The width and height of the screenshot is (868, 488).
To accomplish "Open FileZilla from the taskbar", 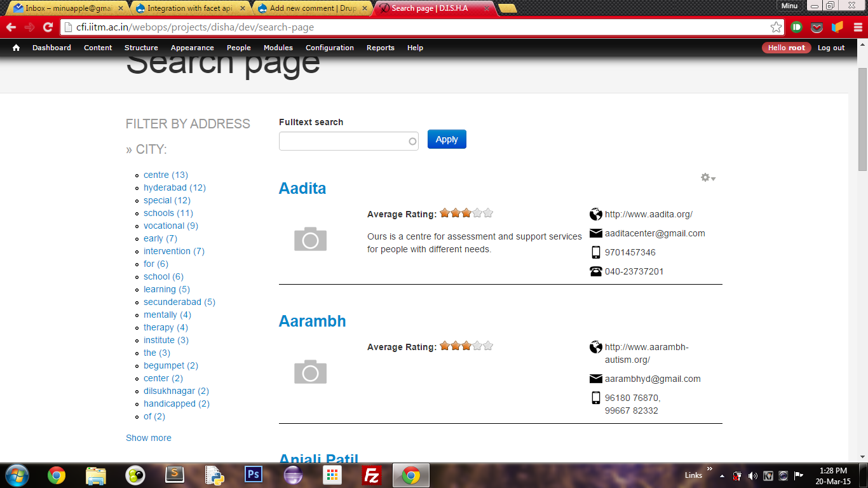I will 371,475.
